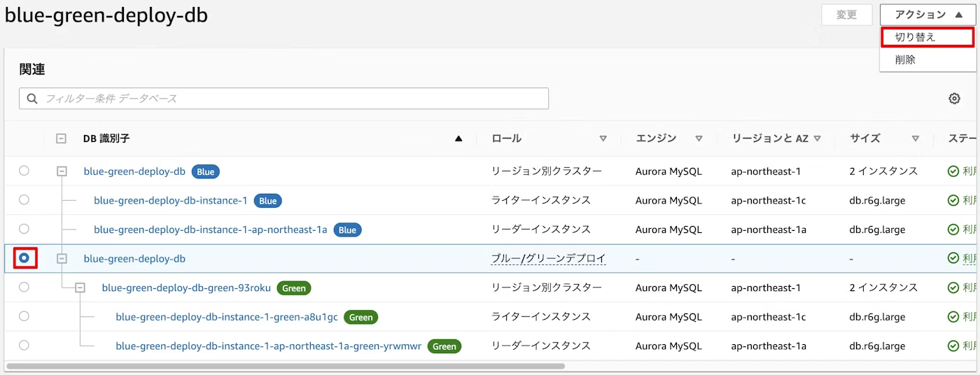Select radio for blue-green-deploy-db-green-93roku cluster

coord(24,287)
